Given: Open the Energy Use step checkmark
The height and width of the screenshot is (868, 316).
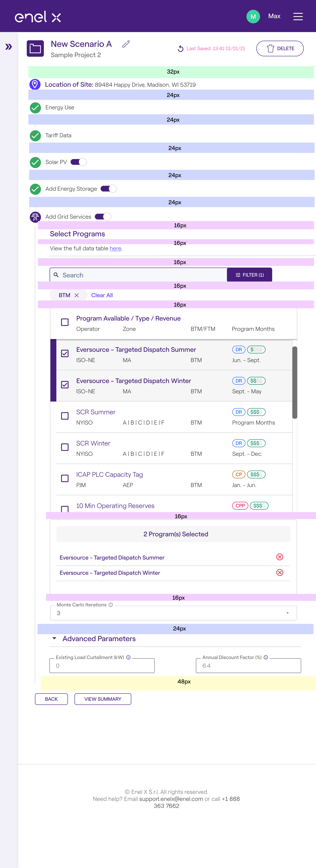Looking at the screenshot, I should [35, 108].
